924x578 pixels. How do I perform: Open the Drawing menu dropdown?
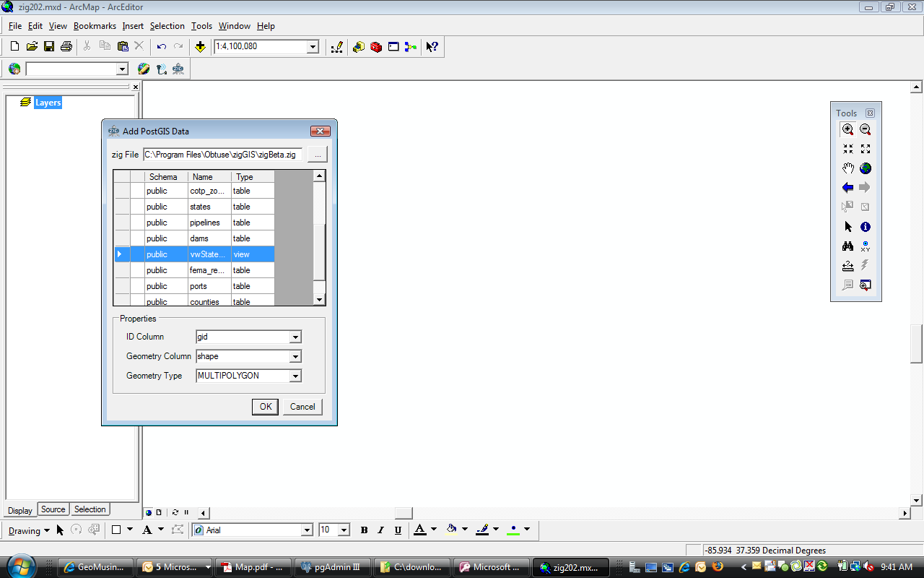click(29, 530)
